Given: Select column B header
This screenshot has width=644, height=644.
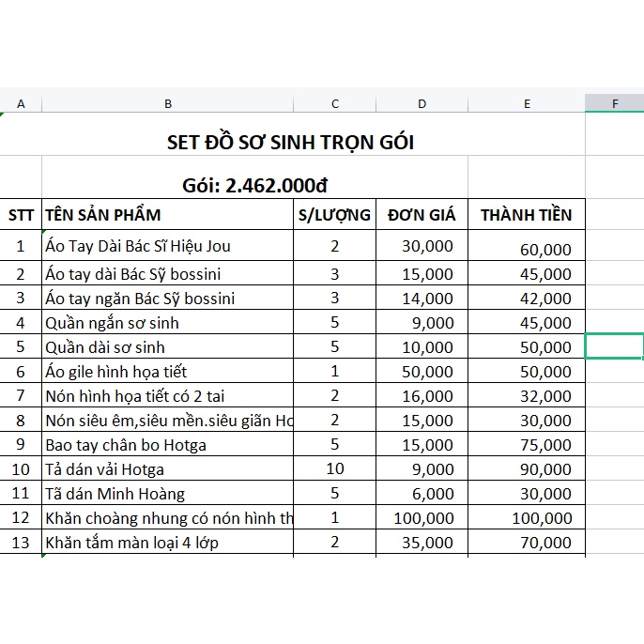Looking at the screenshot, I should 167,103.
